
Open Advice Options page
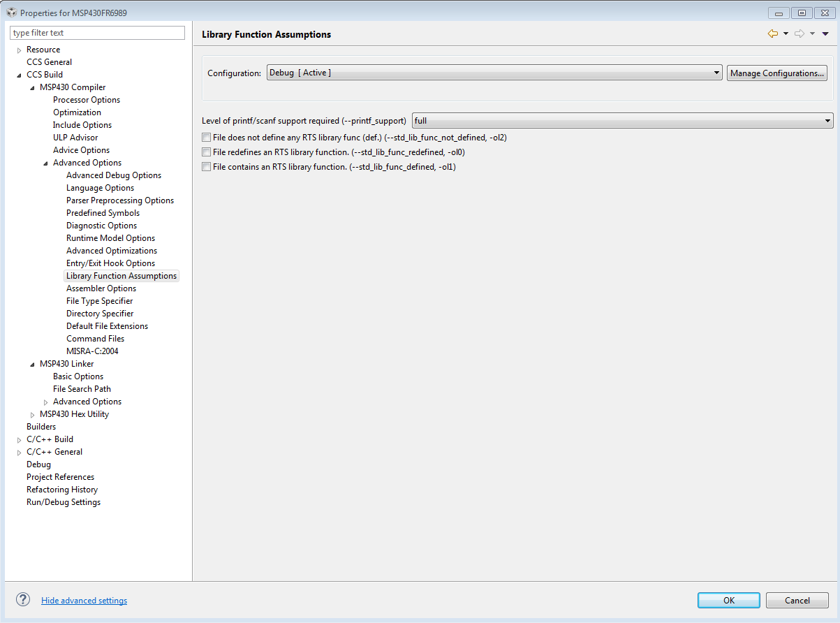[x=81, y=150]
